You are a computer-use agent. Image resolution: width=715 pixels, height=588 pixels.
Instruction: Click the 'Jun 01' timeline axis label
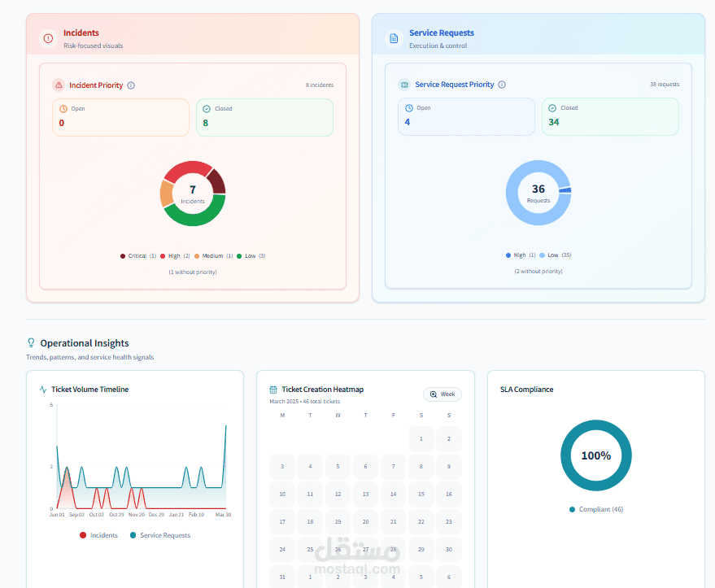57,515
